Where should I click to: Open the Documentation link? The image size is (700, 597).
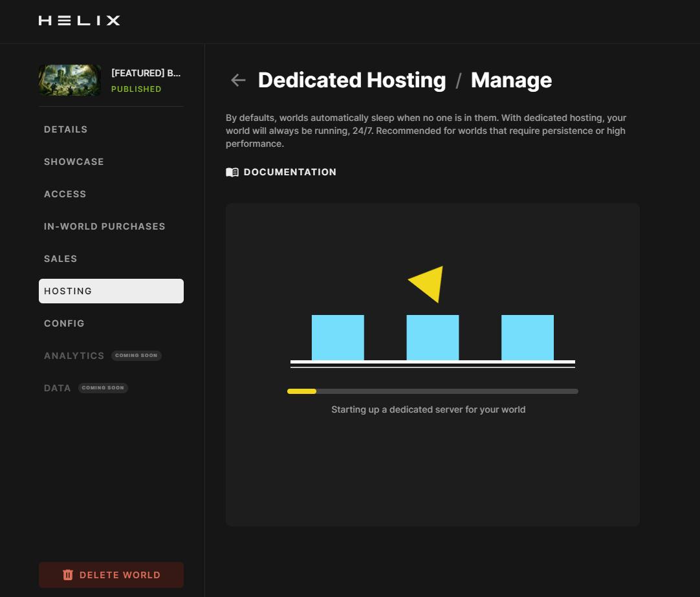point(290,172)
